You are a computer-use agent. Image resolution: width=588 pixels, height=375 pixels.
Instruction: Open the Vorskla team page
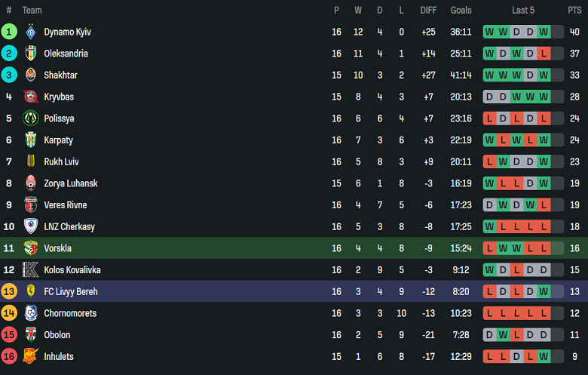58,248
